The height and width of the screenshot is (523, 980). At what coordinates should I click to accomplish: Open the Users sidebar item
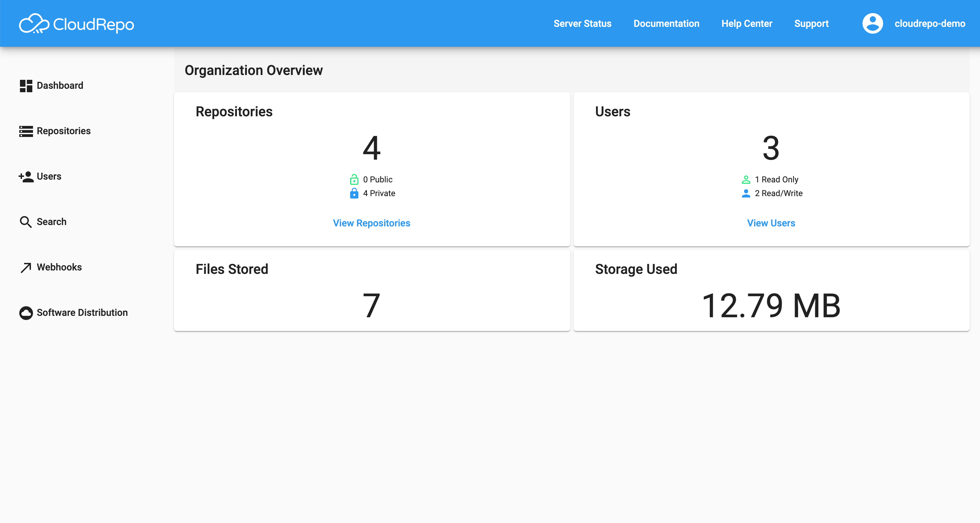[40, 177]
